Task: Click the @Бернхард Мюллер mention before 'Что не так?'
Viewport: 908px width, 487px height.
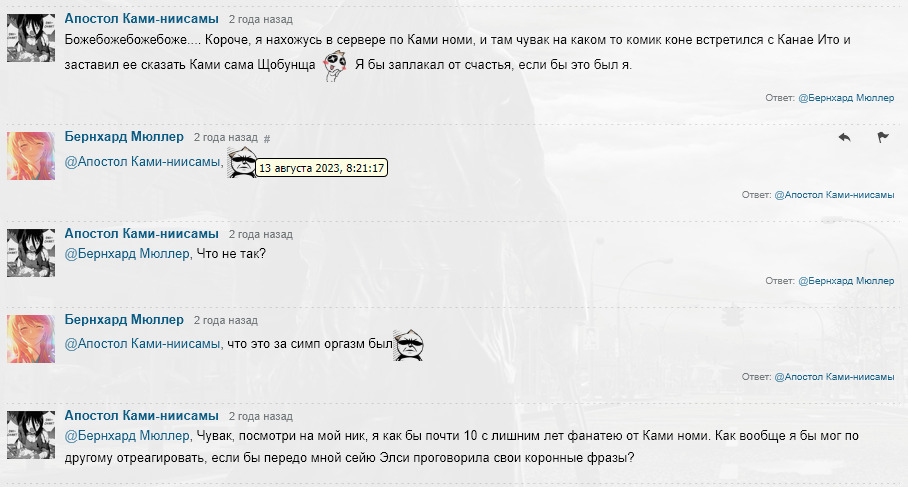Action: (x=127, y=254)
